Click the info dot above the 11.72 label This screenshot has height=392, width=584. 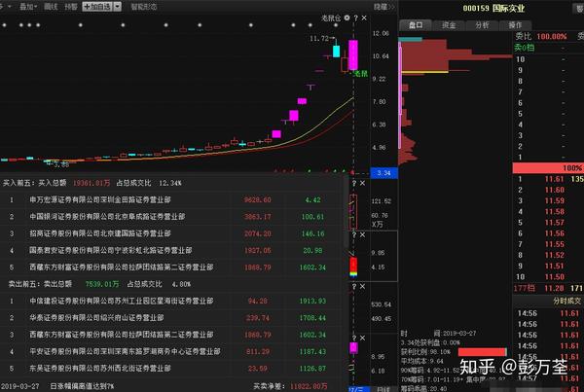pos(336,25)
